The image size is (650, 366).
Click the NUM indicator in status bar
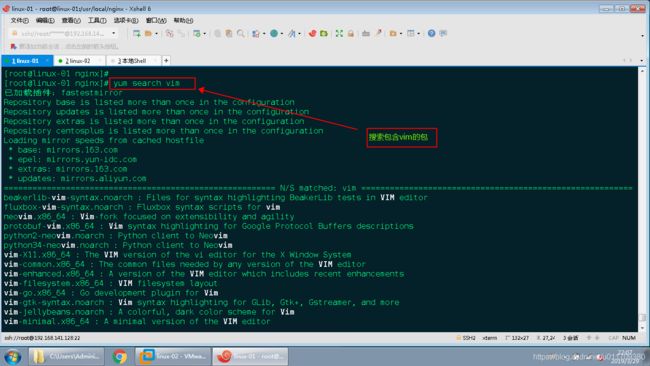coord(629,338)
